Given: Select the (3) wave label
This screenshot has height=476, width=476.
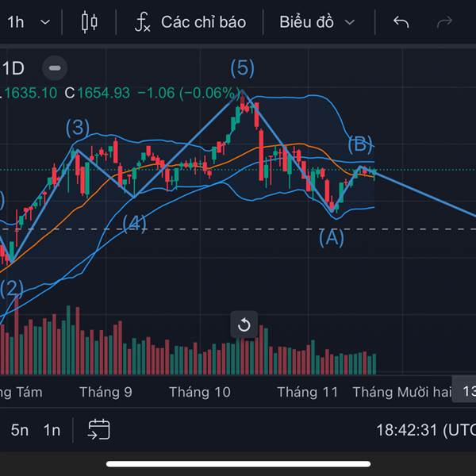Looking at the screenshot, I should click(78, 128).
